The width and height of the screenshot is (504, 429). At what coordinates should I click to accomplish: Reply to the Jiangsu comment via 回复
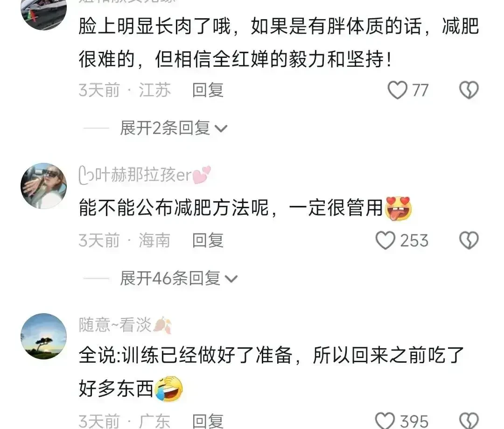click(x=208, y=90)
